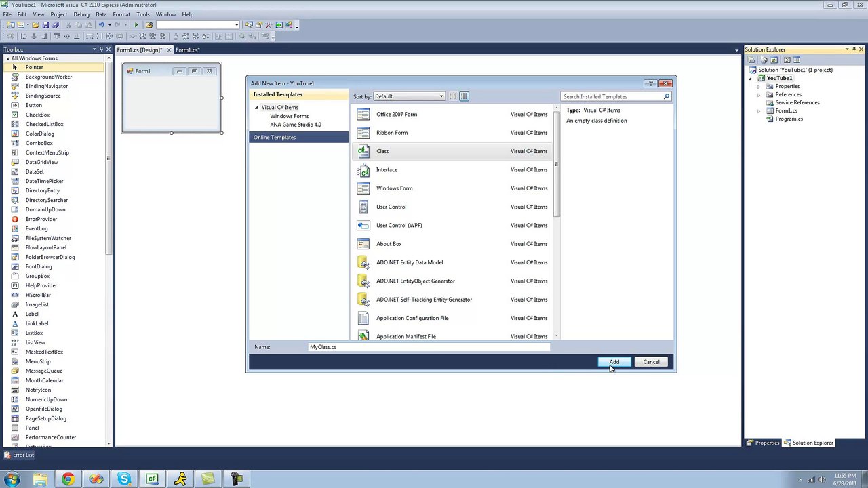This screenshot has height=488, width=868.
Task: Open the solution configuration combo box in toolbar
Action: [198, 25]
